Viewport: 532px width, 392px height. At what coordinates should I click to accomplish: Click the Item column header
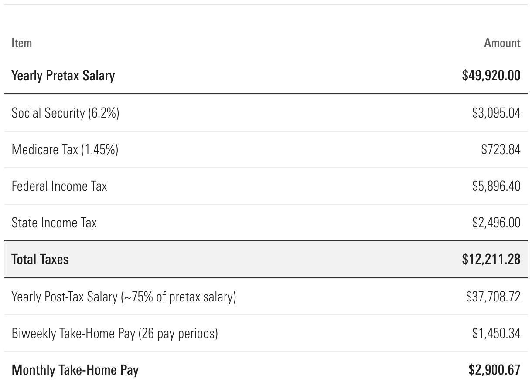(22, 43)
